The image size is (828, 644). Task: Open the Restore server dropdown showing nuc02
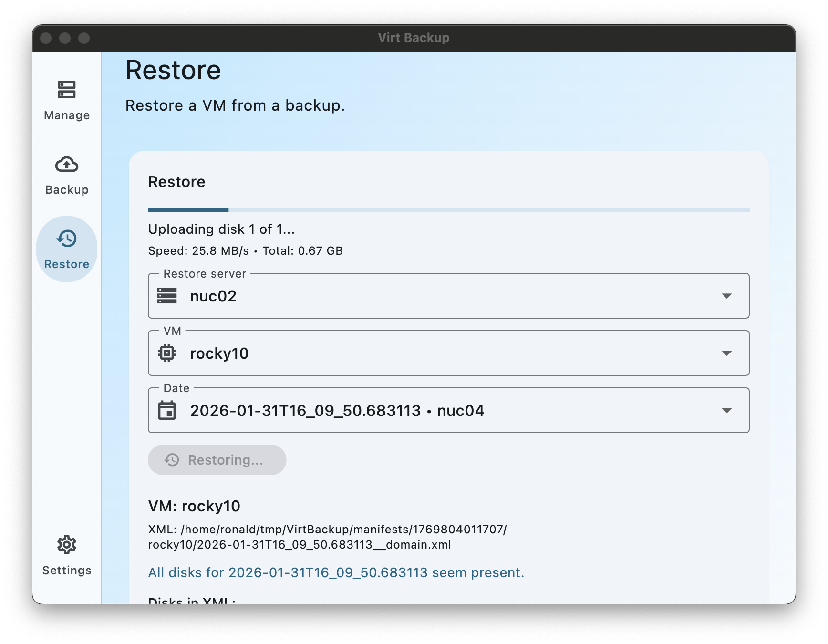(726, 296)
